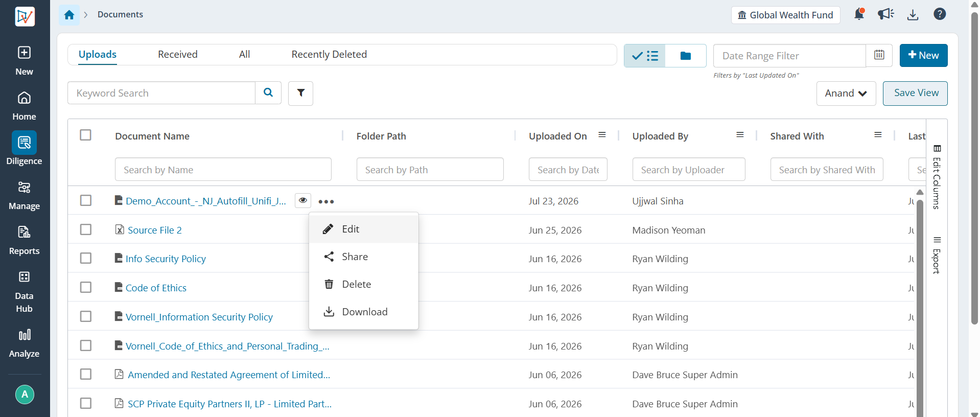Check the Vornell_Information Security Policy checkbox

[86, 316]
